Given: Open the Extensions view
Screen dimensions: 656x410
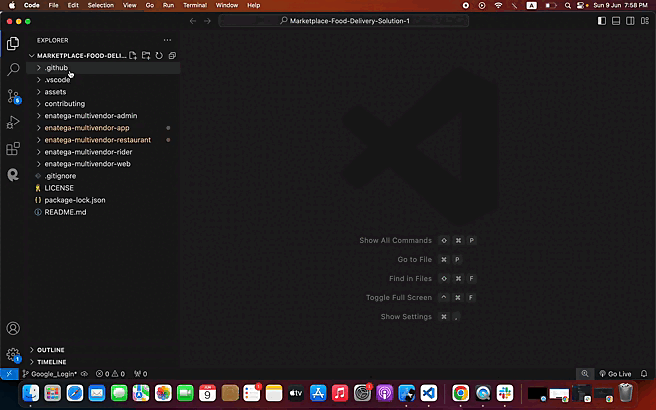Looking at the screenshot, I should pyautogui.click(x=13, y=148).
